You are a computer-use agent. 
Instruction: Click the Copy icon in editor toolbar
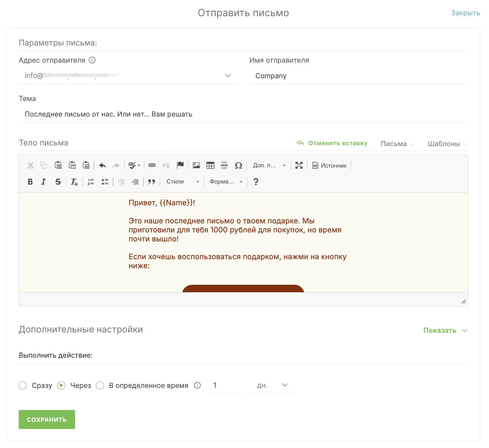click(x=44, y=165)
